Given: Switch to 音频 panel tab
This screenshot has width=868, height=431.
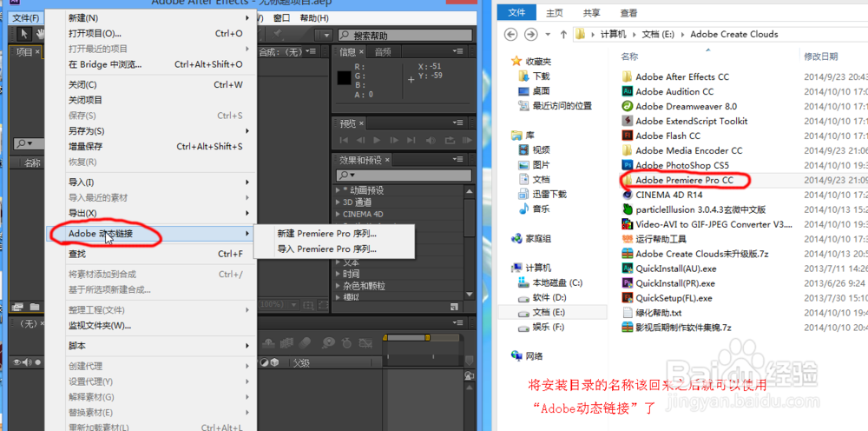Looking at the screenshot, I should point(383,52).
